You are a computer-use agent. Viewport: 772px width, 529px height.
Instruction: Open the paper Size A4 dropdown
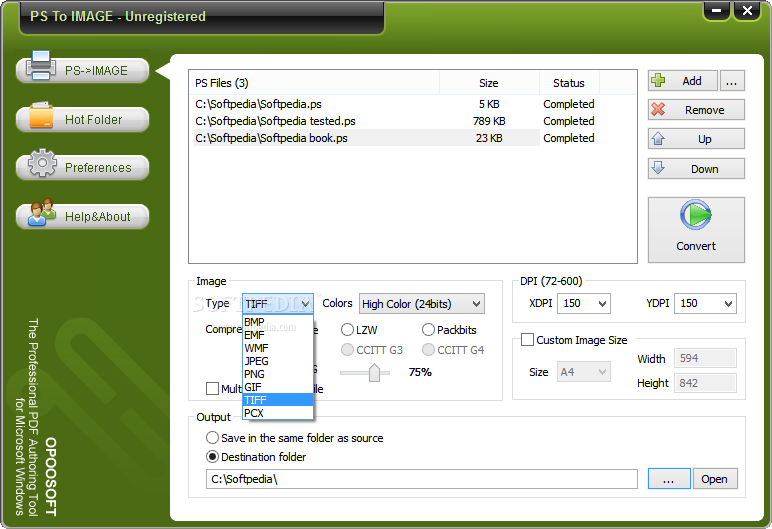click(583, 372)
